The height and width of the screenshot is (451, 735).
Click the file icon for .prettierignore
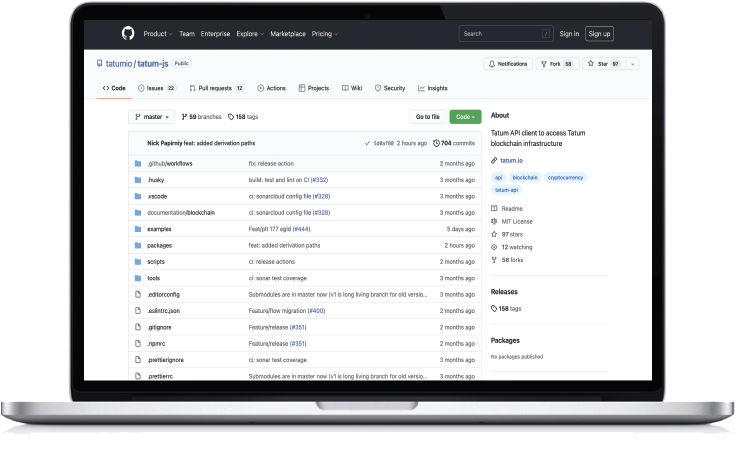click(x=138, y=360)
